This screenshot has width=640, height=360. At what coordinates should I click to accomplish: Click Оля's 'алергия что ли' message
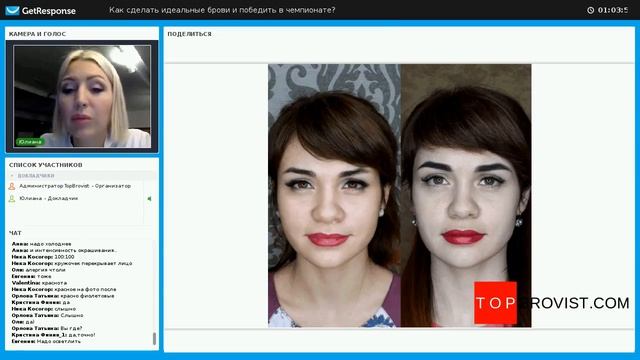click(x=38, y=270)
